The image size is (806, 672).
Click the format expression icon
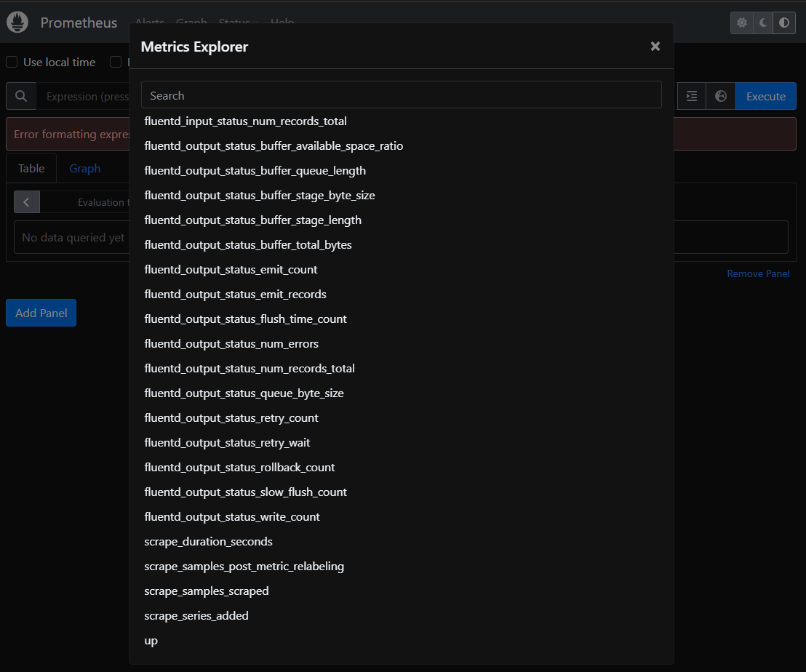coord(691,96)
